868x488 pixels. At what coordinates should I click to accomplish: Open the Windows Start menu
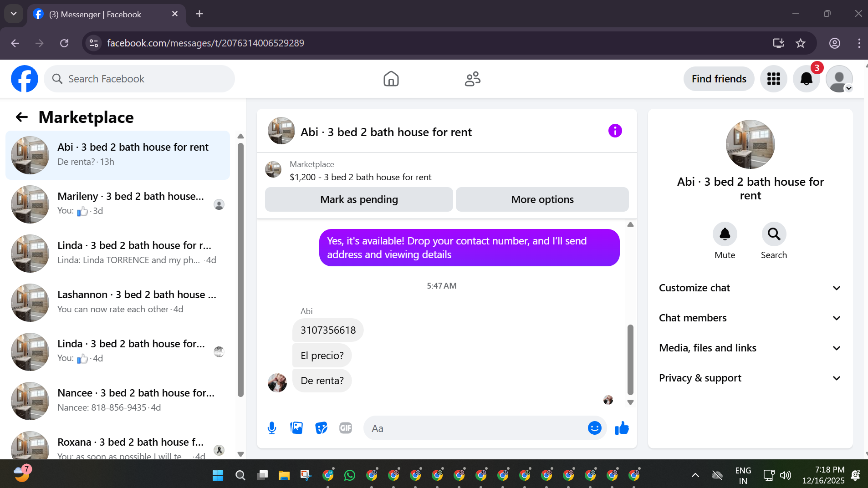tap(218, 476)
